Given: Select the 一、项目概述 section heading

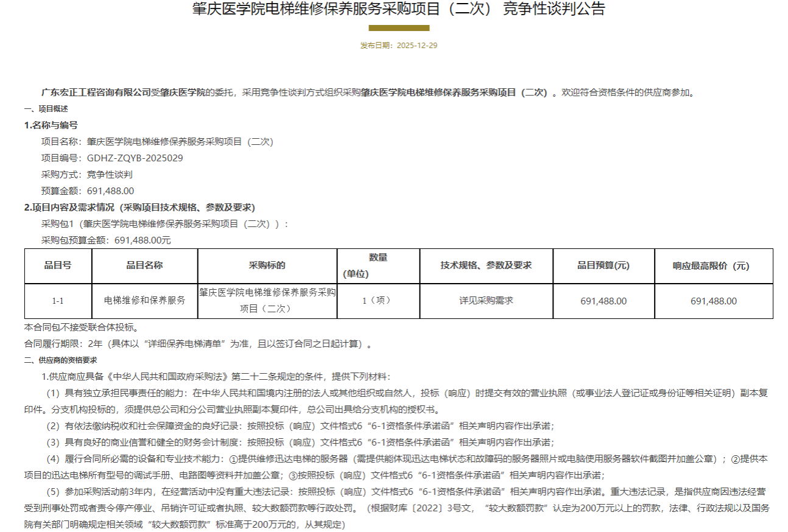Looking at the screenshot, I should 46,109.
